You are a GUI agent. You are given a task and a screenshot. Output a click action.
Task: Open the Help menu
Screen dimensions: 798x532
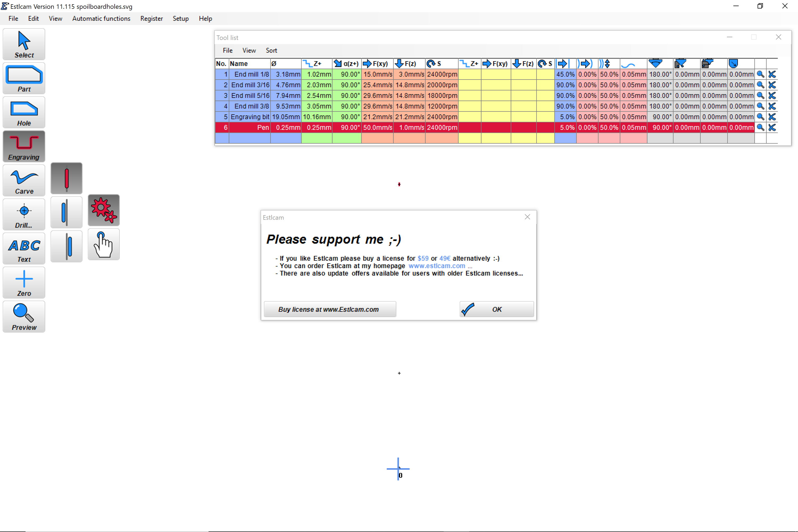[205, 19]
